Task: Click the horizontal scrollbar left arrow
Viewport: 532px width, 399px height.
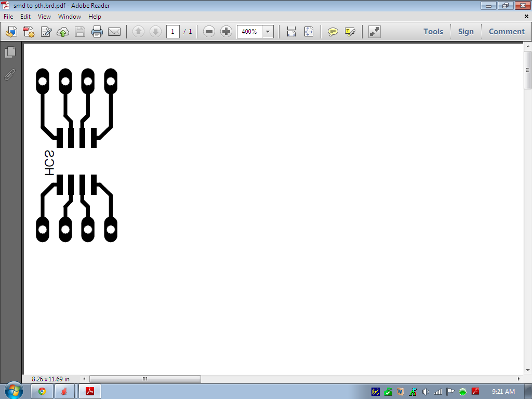Action: click(84, 379)
